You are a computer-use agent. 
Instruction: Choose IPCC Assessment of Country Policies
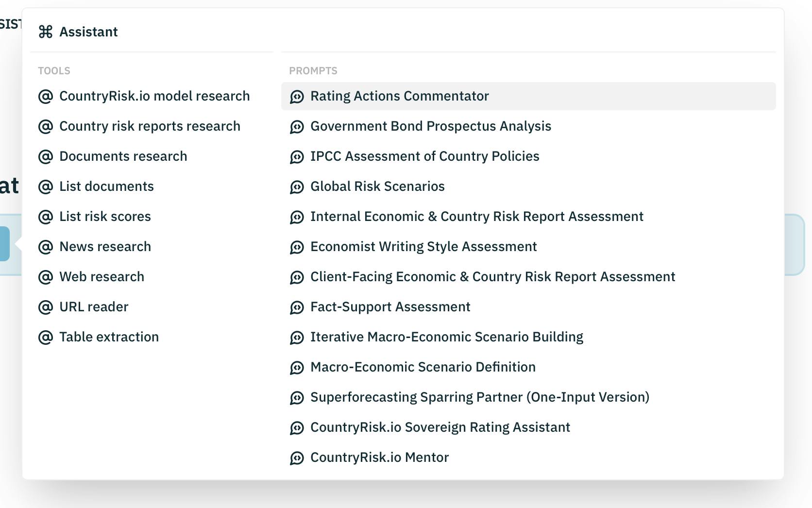coord(424,156)
